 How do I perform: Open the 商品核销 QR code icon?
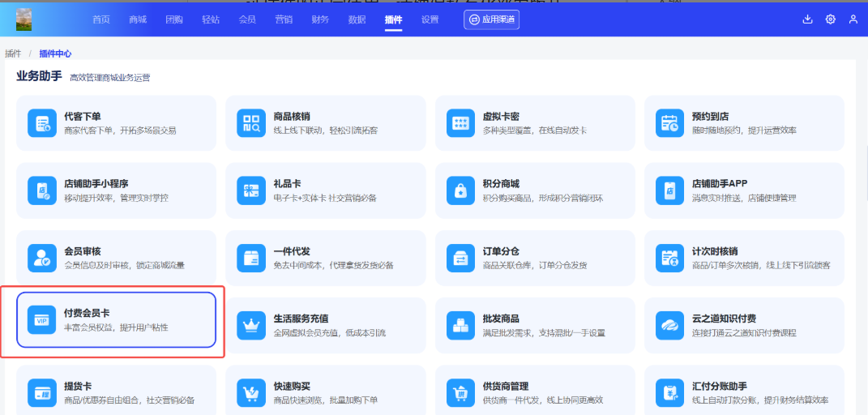pyautogui.click(x=250, y=123)
